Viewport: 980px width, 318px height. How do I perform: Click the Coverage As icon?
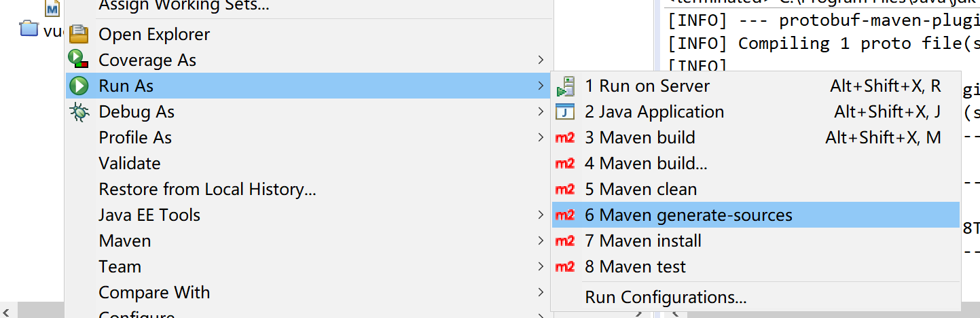79,60
